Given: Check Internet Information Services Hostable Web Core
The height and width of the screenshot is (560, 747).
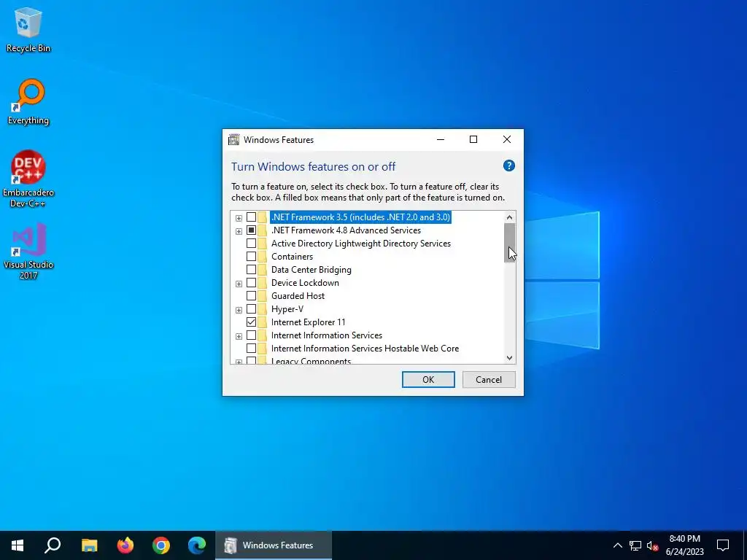Looking at the screenshot, I should click(251, 349).
